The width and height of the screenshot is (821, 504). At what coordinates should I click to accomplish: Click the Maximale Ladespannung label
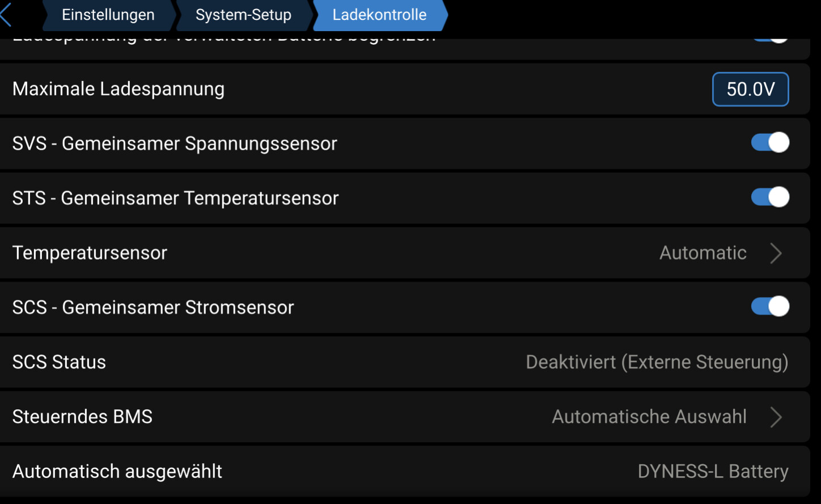coord(119,89)
